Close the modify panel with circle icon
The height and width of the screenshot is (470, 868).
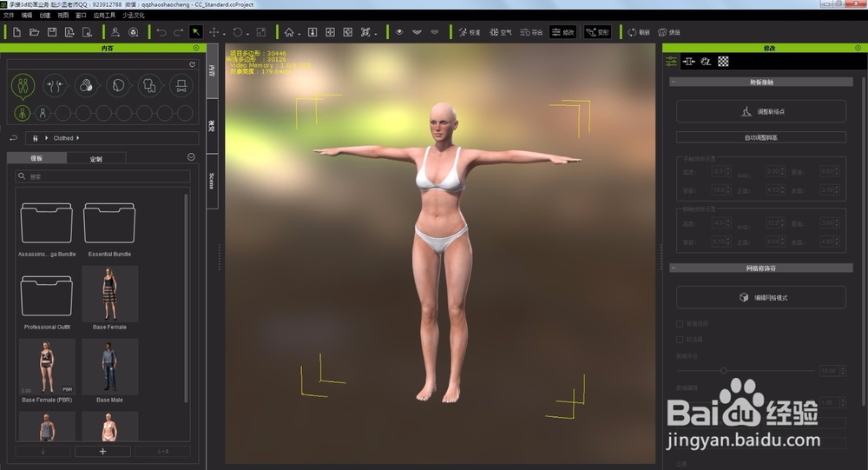[858, 49]
